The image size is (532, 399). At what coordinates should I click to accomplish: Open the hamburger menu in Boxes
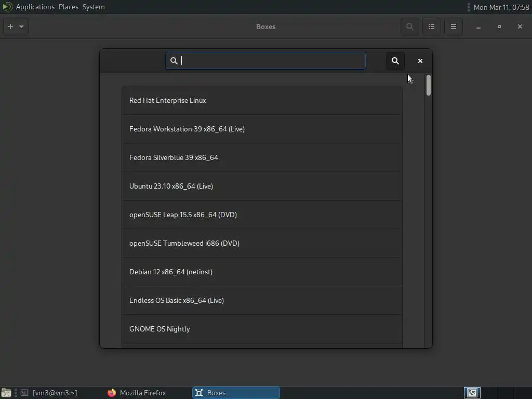(x=453, y=26)
